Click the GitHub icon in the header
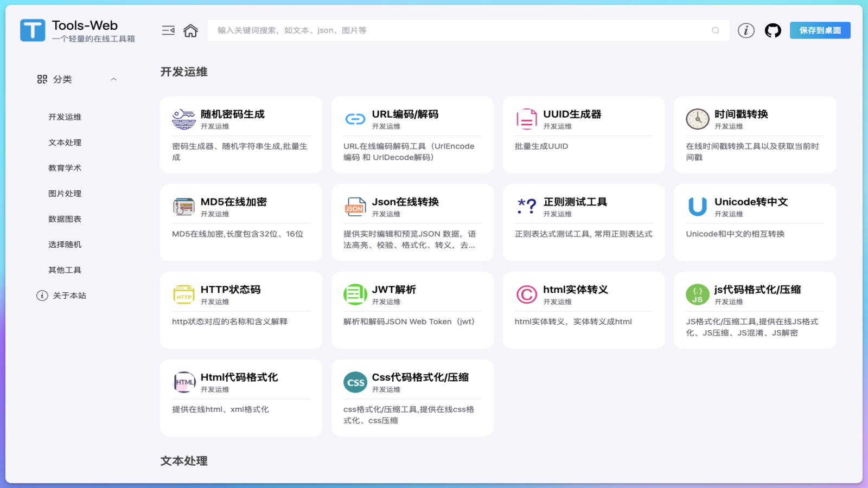Viewport: 868px width, 488px height. (773, 30)
